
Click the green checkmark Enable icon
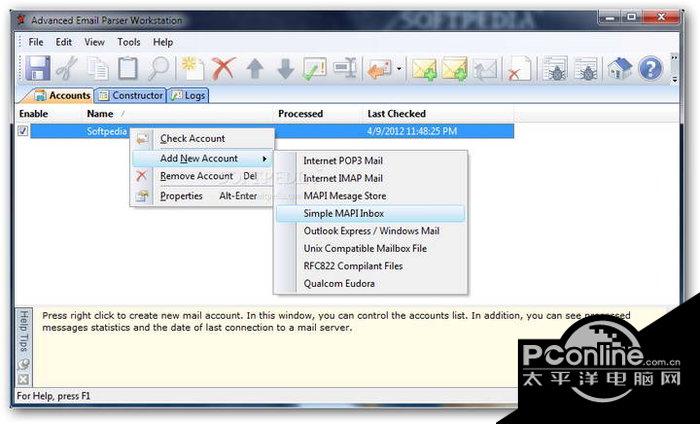(315, 69)
